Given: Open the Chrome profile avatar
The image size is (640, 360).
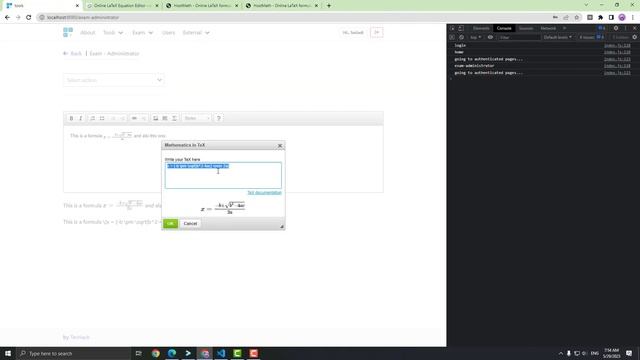Looking at the screenshot, I should (622, 18).
